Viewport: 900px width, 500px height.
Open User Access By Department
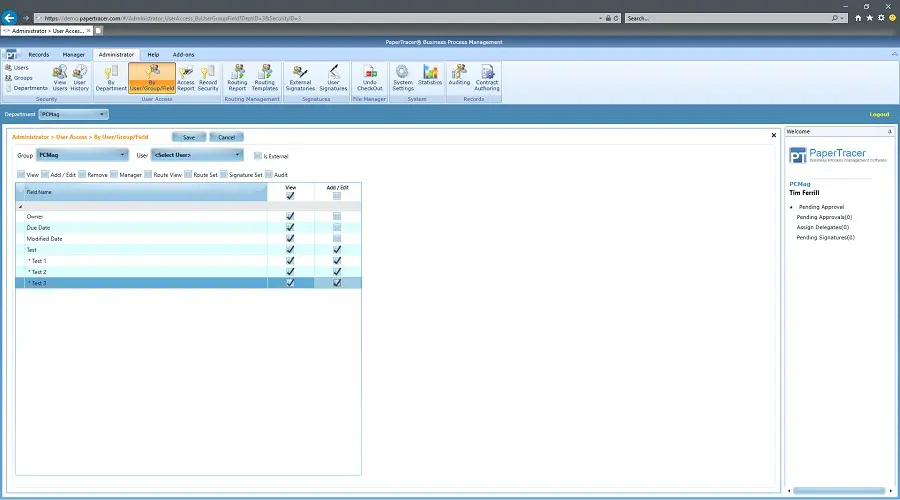click(111, 77)
